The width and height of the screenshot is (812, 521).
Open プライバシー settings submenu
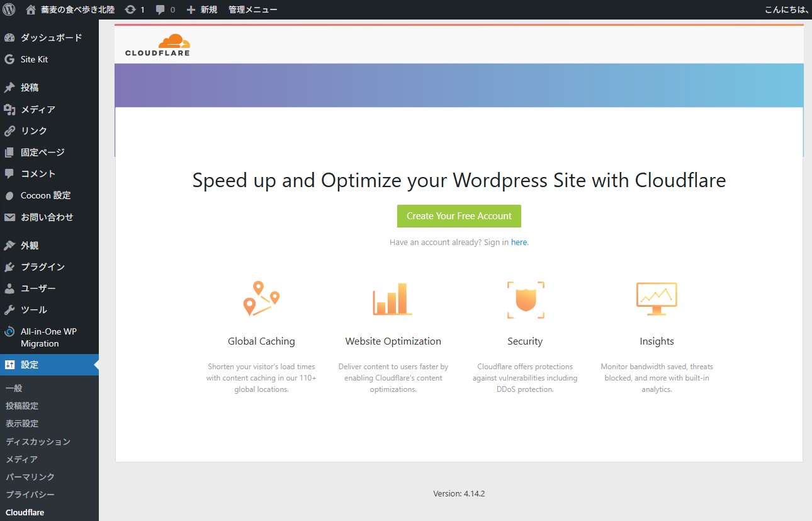[x=30, y=495]
